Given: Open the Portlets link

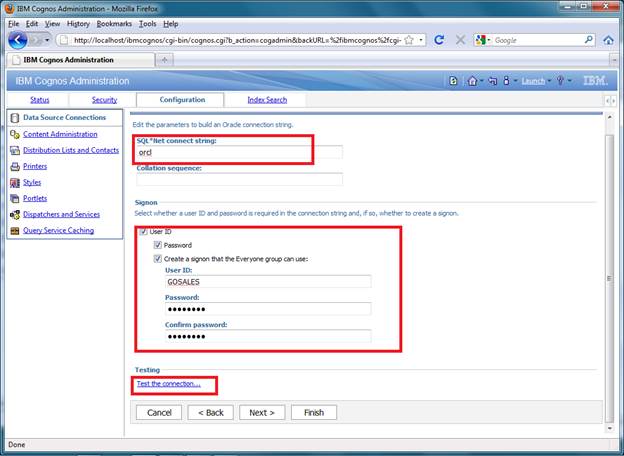Looking at the screenshot, I should 35,198.
